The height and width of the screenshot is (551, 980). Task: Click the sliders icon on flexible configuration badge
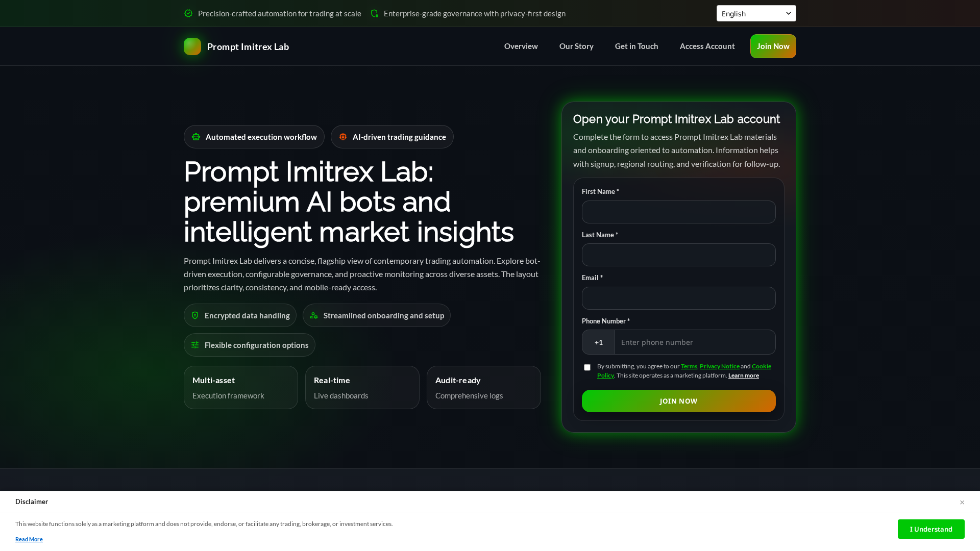tap(195, 345)
